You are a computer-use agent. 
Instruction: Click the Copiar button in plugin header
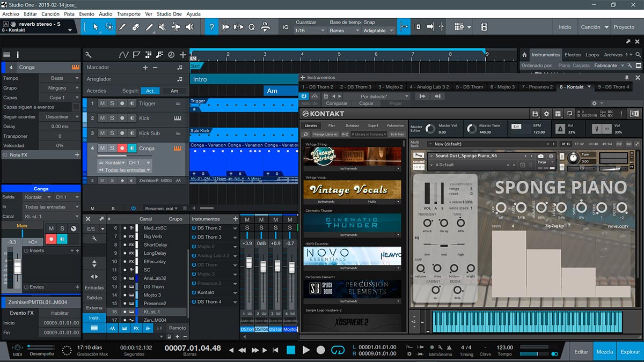pyautogui.click(x=367, y=104)
